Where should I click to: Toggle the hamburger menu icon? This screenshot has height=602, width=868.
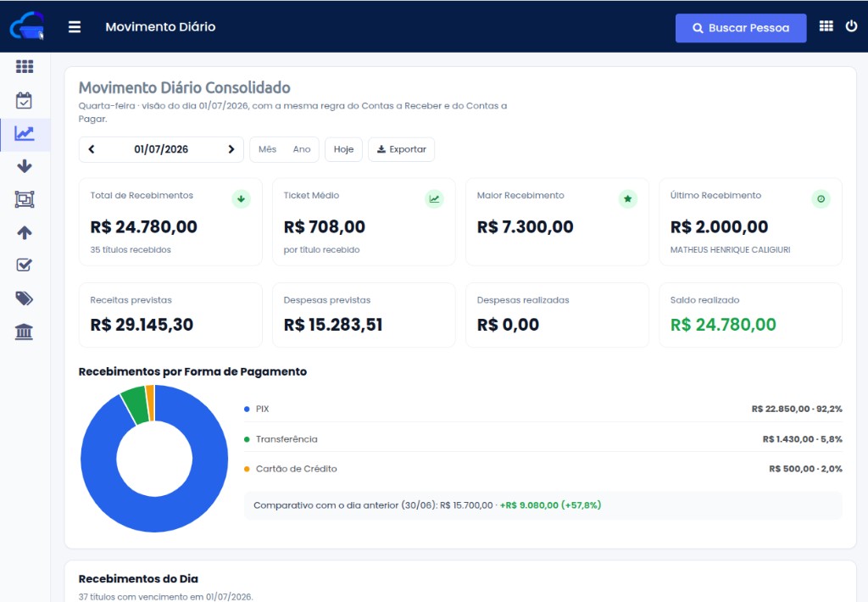(75, 26)
